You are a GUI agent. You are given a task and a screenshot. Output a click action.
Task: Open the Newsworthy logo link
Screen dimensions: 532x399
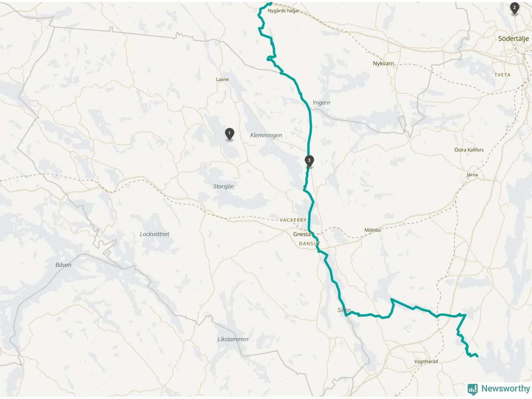[x=499, y=389]
